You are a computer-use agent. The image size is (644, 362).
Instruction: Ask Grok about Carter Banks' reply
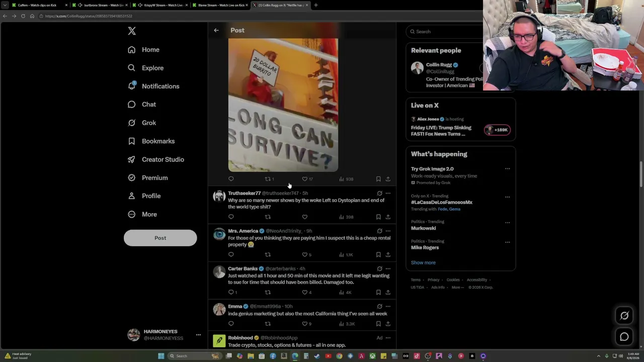(x=379, y=268)
